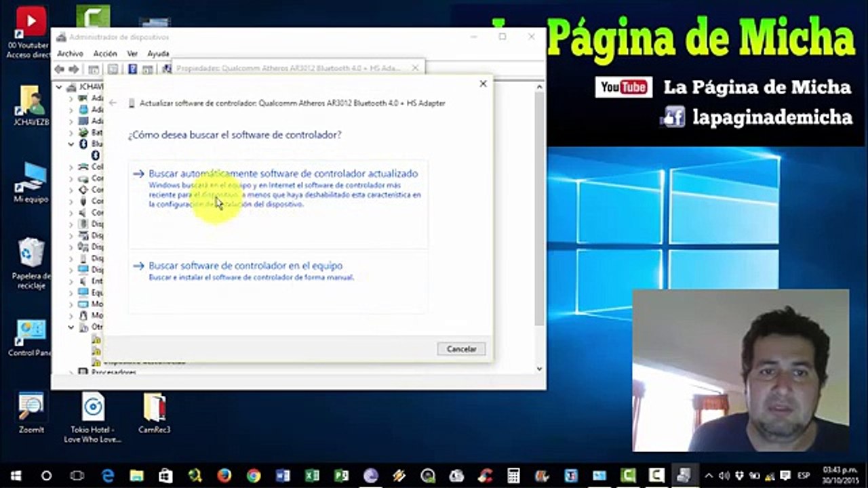The image size is (868, 488).
Task: Show hidden system tray icons
Action: tap(709, 476)
